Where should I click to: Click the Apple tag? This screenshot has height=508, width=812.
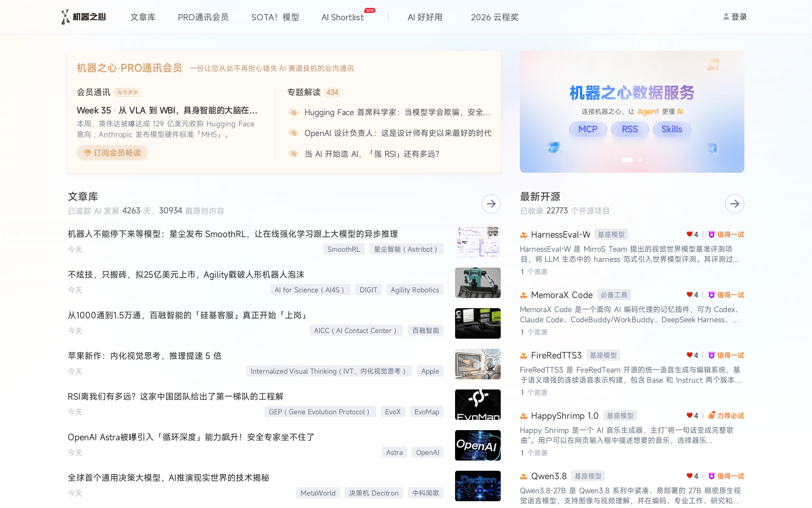pyautogui.click(x=430, y=371)
